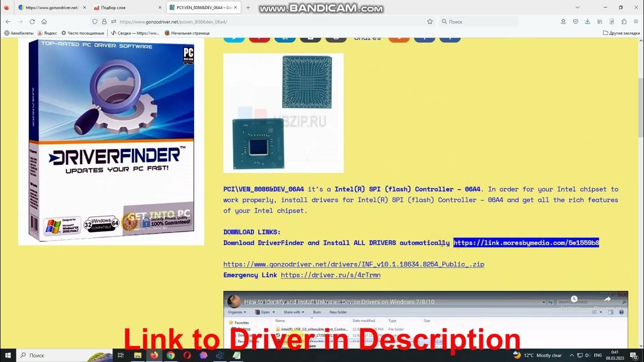Open the link.moresbymedia.com download link
The image size is (644, 362).
click(x=526, y=243)
